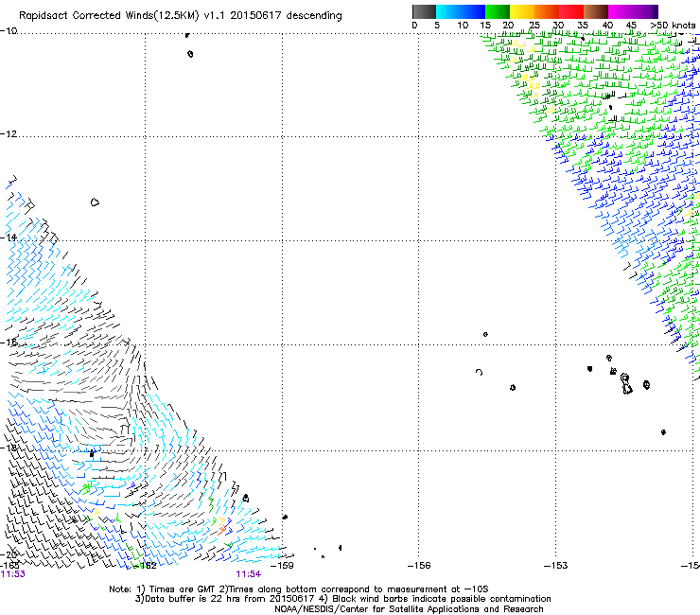Click the purple 45–50 knots legend swatch
This screenshot has width=700, height=615.
click(645, 11)
